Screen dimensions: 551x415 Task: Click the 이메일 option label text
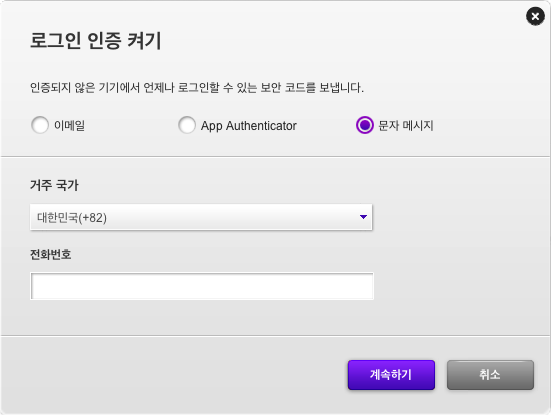coord(69,125)
